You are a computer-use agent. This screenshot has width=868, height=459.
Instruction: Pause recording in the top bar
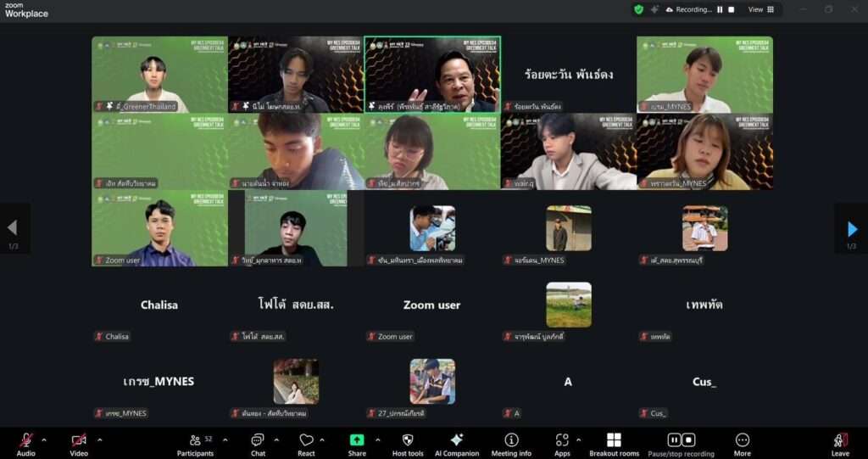(x=720, y=9)
